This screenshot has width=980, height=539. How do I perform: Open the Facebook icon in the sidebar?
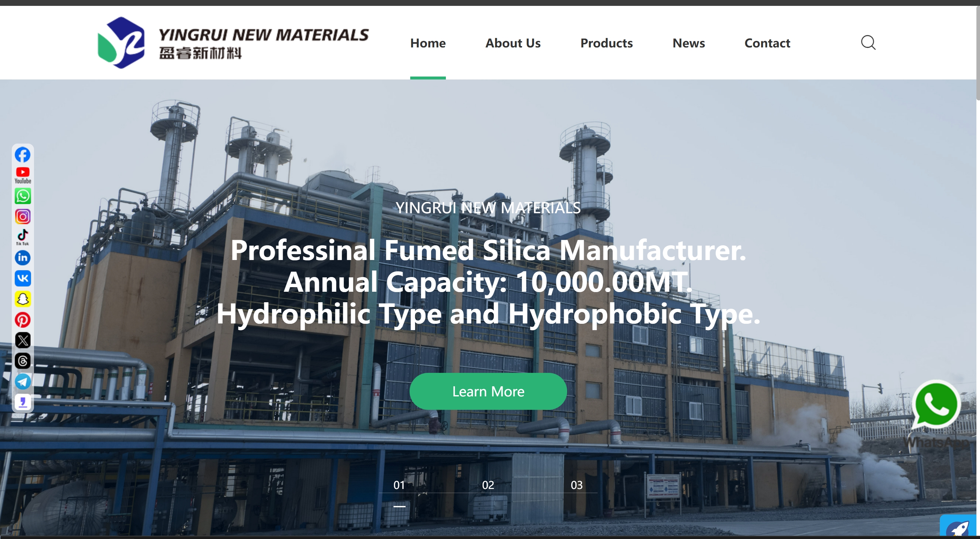[x=23, y=155]
